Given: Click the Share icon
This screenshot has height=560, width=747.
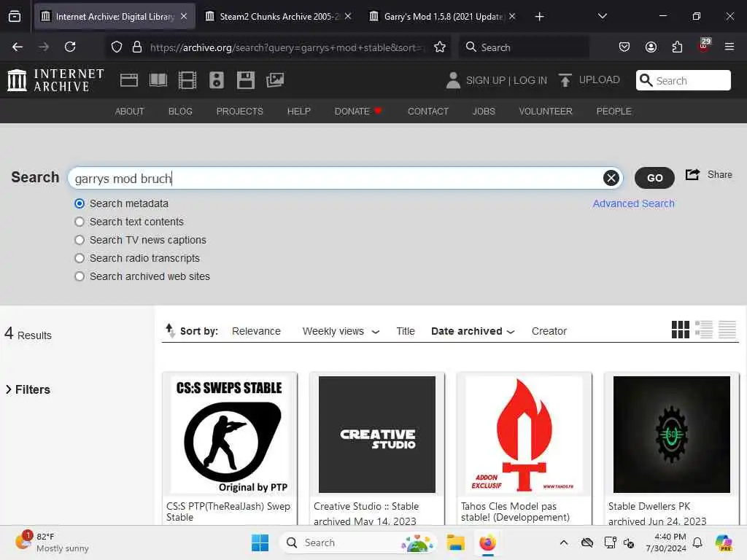Looking at the screenshot, I should 692,175.
